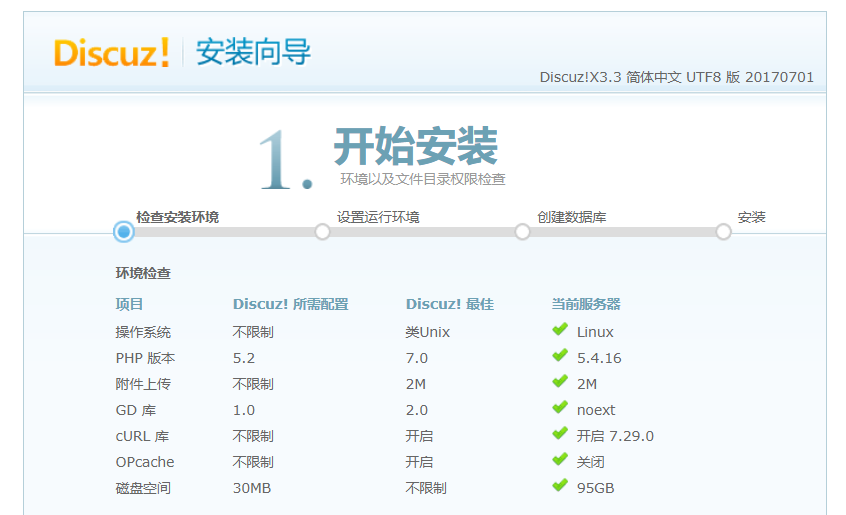This screenshot has width=846, height=515.
Task: Click the 附件上传 row label
Action: pyautogui.click(x=143, y=384)
